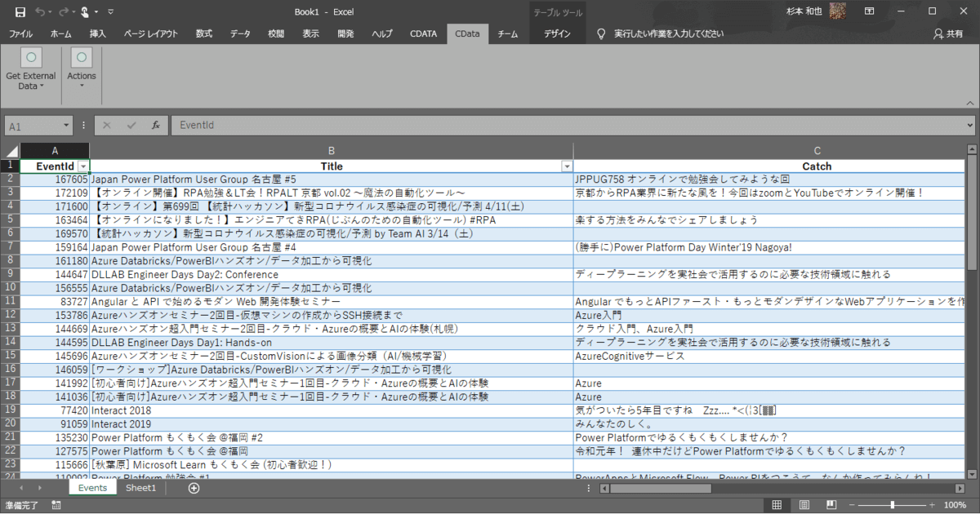Screen dimensions: 980x514
Task: Click the Redo arrow icon
Action: click(65, 12)
